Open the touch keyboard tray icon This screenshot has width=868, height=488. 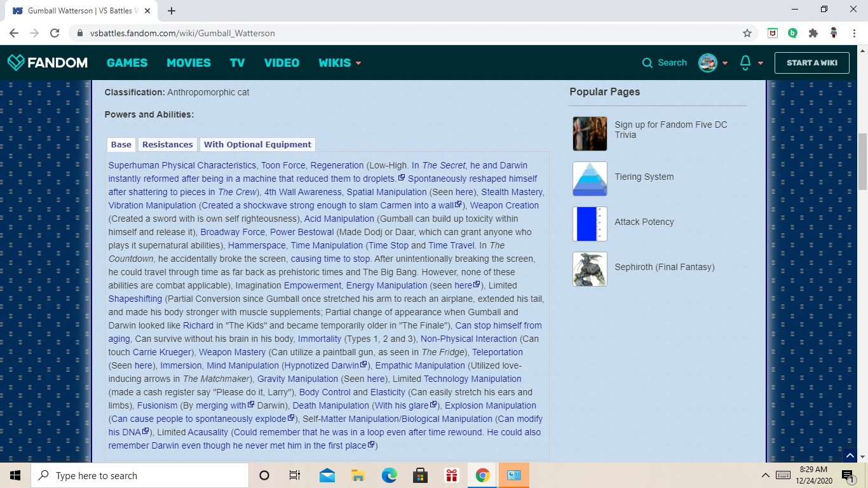click(x=783, y=475)
